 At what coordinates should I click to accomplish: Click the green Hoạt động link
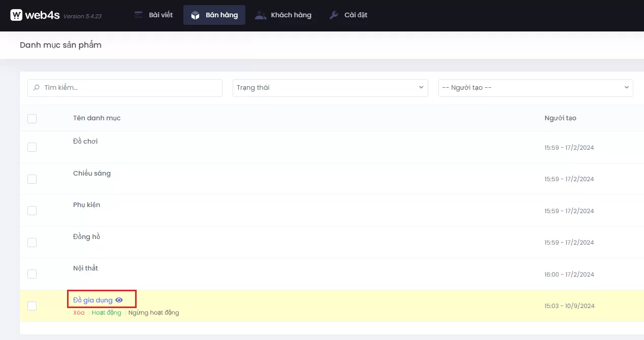(107, 313)
